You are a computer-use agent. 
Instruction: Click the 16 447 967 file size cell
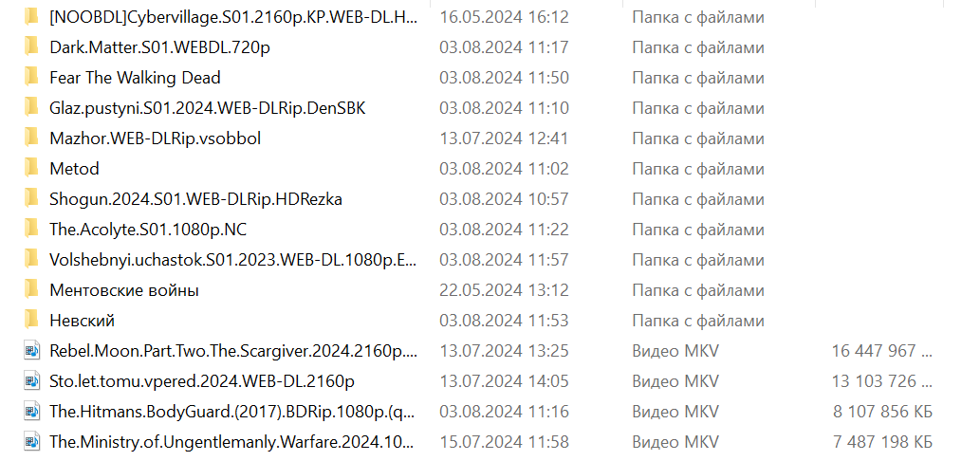pos(881,351)
